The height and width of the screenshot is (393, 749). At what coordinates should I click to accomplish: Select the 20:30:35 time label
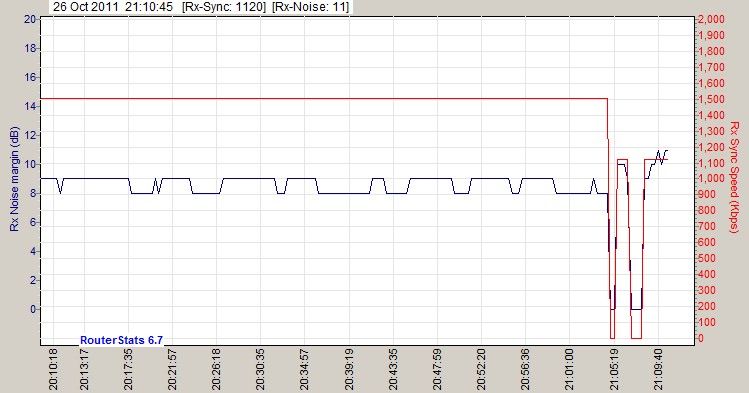tap(260, 369)
